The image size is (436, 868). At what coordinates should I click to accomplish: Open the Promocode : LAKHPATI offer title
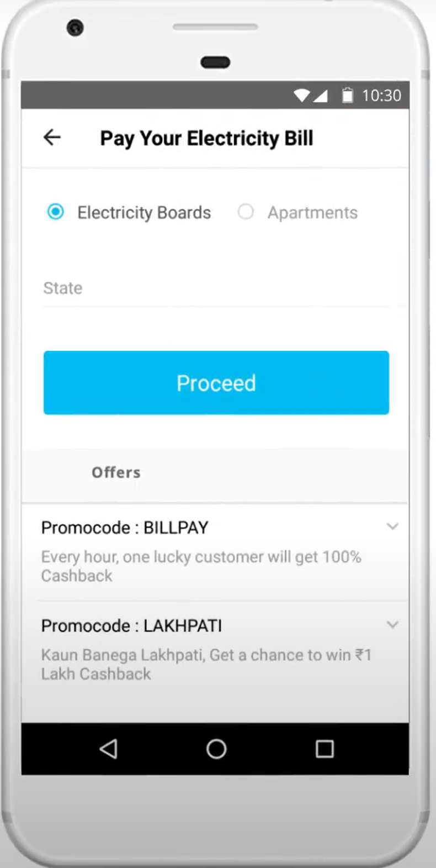pyautogui.click(x=131, y=625)
